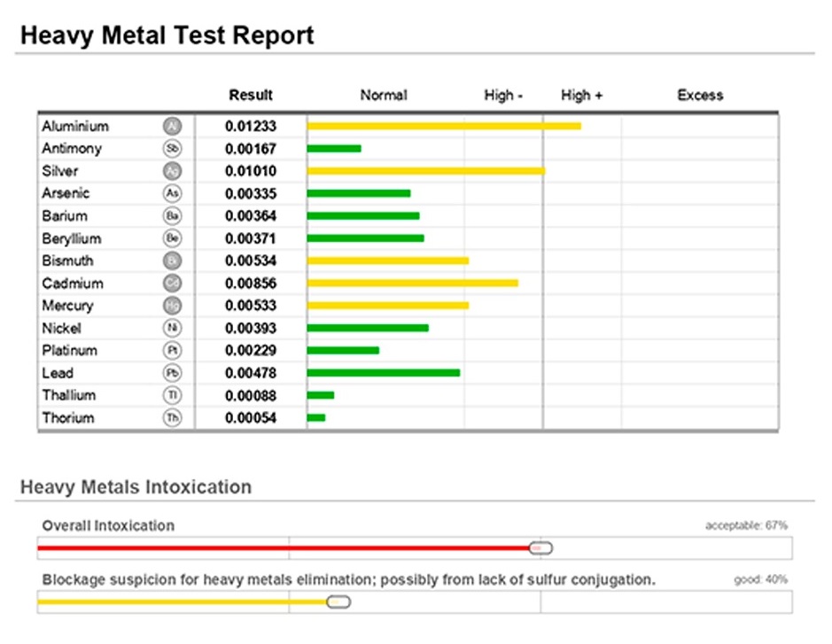Click the Lead Pb symbol icon
Image resolution: width=832 pixels, height=644 pixels.
(172, 373)
